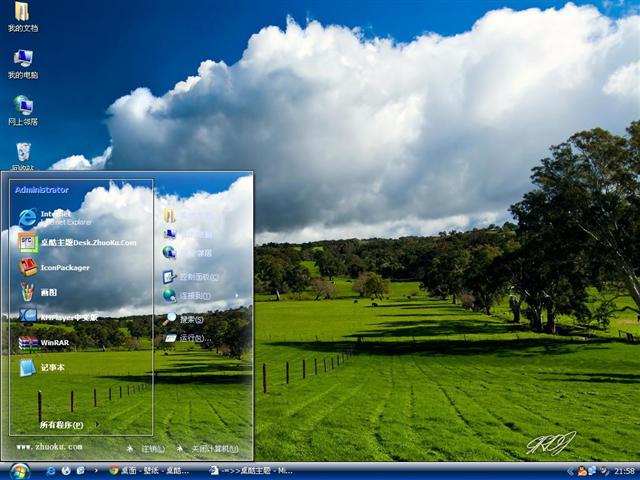Viewport: 640px width, 480px height.
Task: Click the 21:58 taskbar clock
Action: tap(624, 471)
